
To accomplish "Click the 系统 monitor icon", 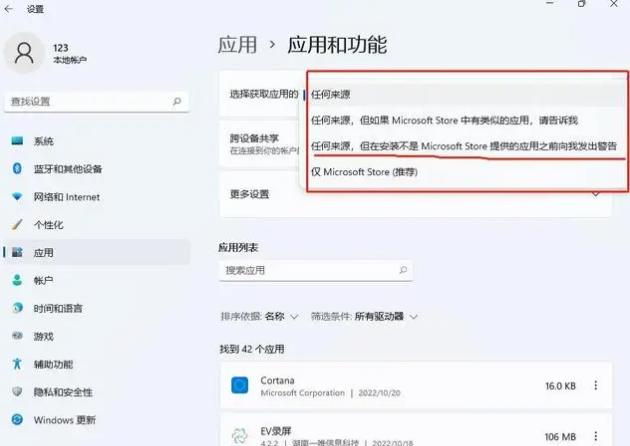I will pos(17,141).
